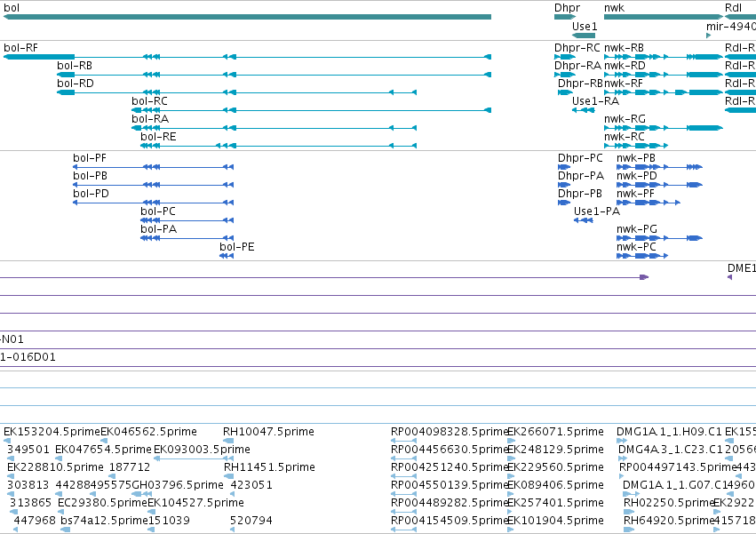This screenshot has width=756, height=534.
Task: Click the bol-RC transcript label
Action: 149,101
